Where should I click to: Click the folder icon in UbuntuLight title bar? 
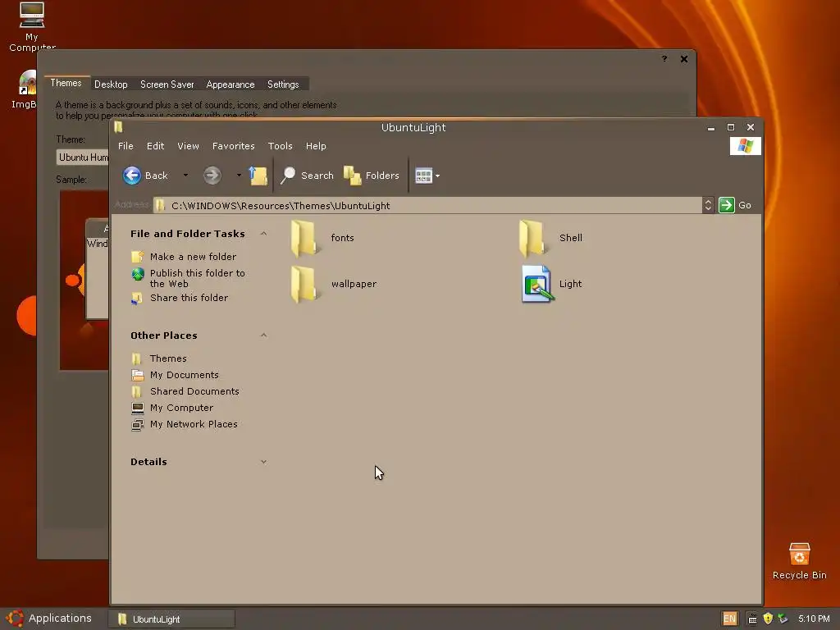(118, 127)
